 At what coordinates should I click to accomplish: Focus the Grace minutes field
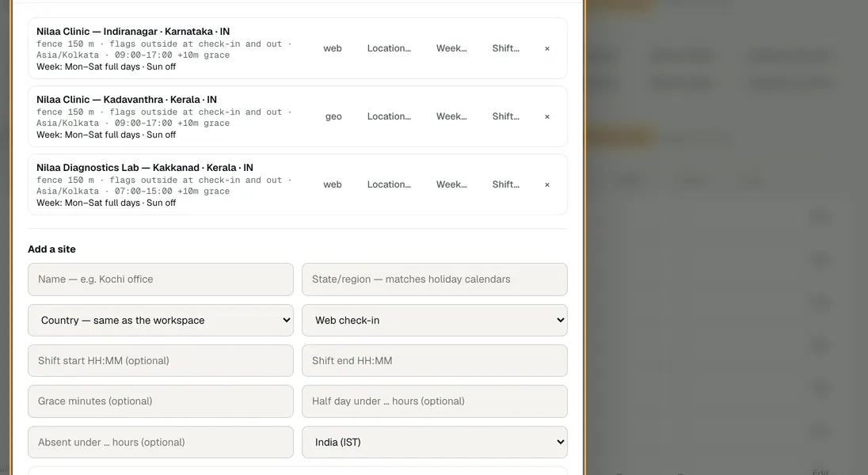[161, 401]
